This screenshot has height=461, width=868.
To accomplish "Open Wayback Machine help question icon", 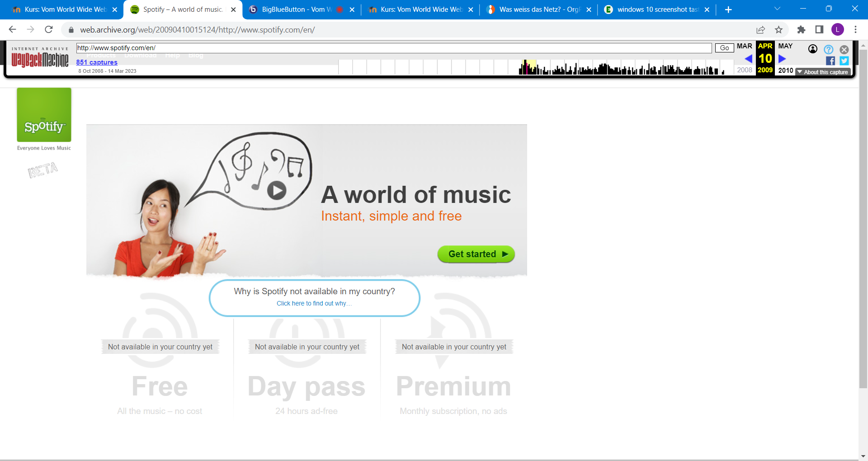I will point(828,49).
